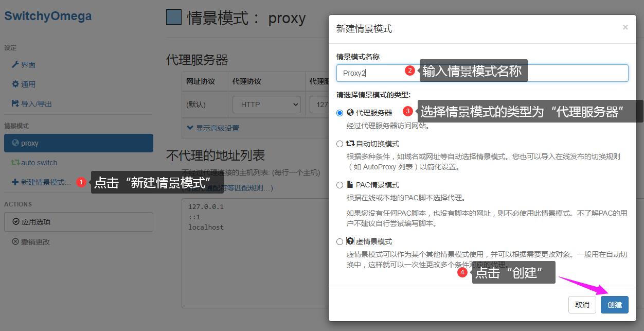
Task: Click the gear icon beside 通用
Action: 15,84
